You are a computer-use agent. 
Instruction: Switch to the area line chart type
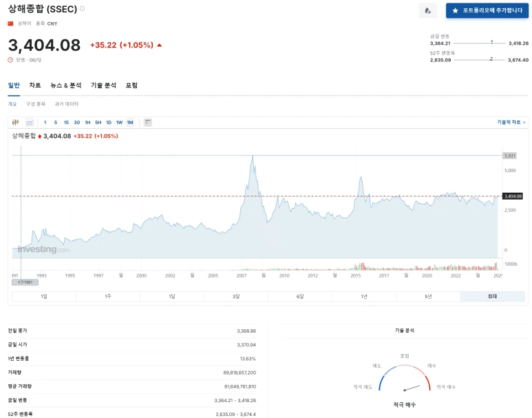[x=30, y=123]
